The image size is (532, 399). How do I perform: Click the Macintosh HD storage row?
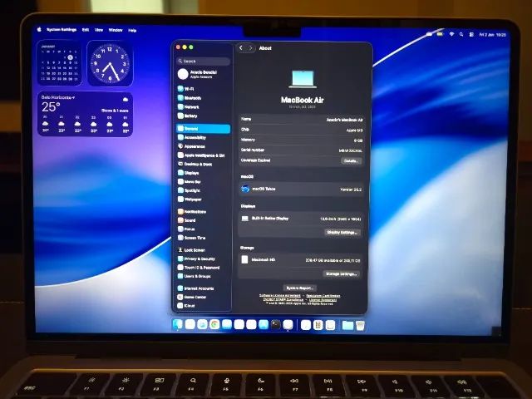point(301,260)
